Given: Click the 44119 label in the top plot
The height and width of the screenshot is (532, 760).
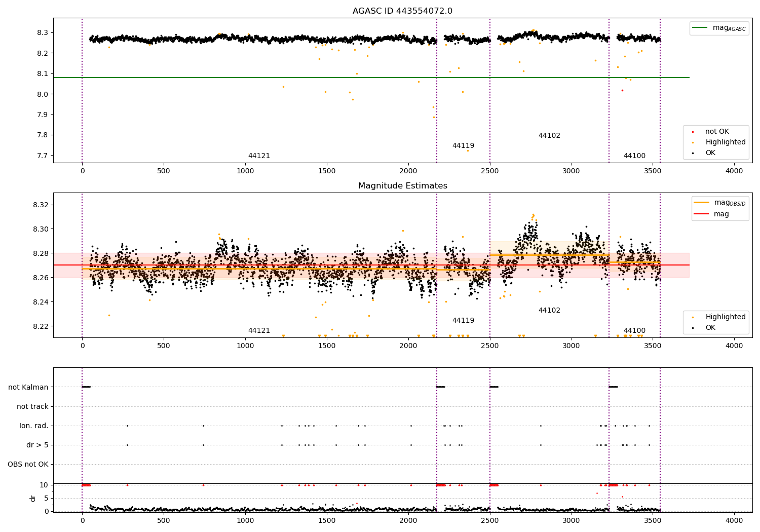Looking at the screenshot, I should 463,146.
